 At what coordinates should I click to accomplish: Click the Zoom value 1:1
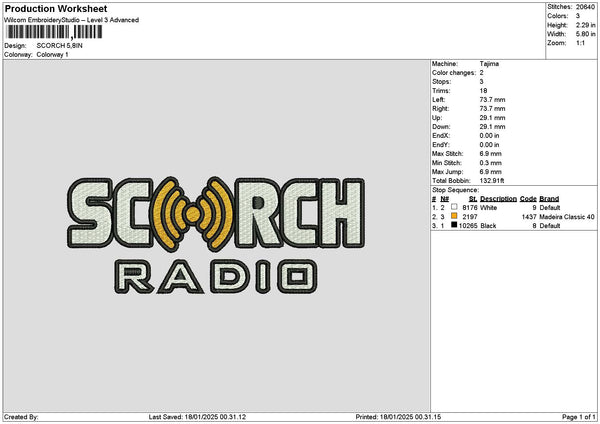coord(580,43)
